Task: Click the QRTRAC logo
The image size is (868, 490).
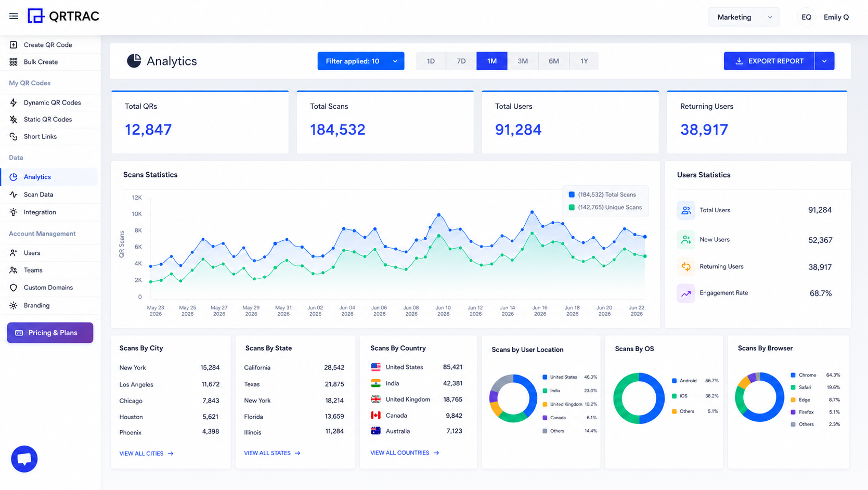Action: 63,16
